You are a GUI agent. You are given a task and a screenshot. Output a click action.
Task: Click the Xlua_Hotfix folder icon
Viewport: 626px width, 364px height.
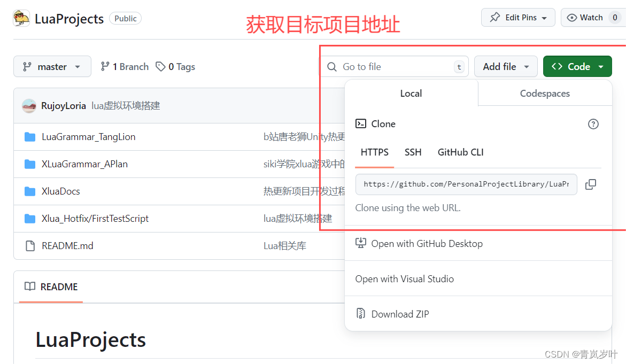click(30, 219)
